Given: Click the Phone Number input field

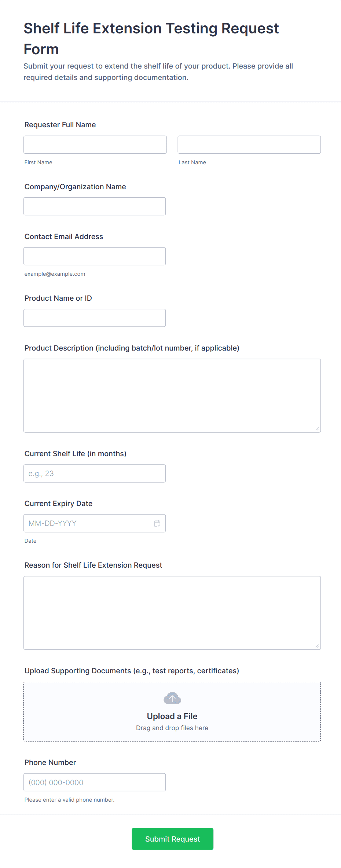Looking at the screenshot, I should pos(95,782).
